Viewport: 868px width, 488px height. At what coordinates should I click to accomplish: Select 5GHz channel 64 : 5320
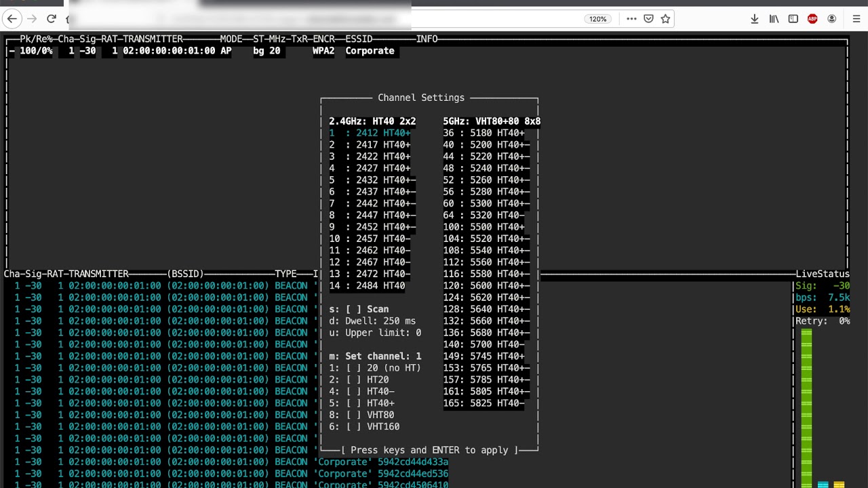pos(484,215)
